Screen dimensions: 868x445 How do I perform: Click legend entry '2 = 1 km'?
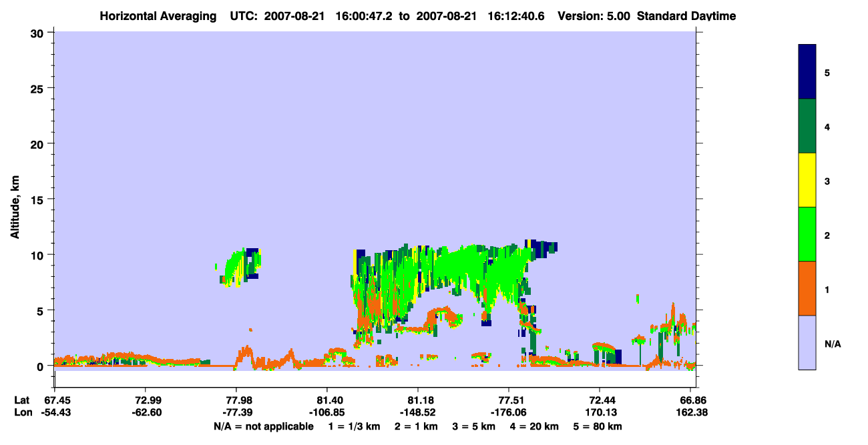(415, 426)
